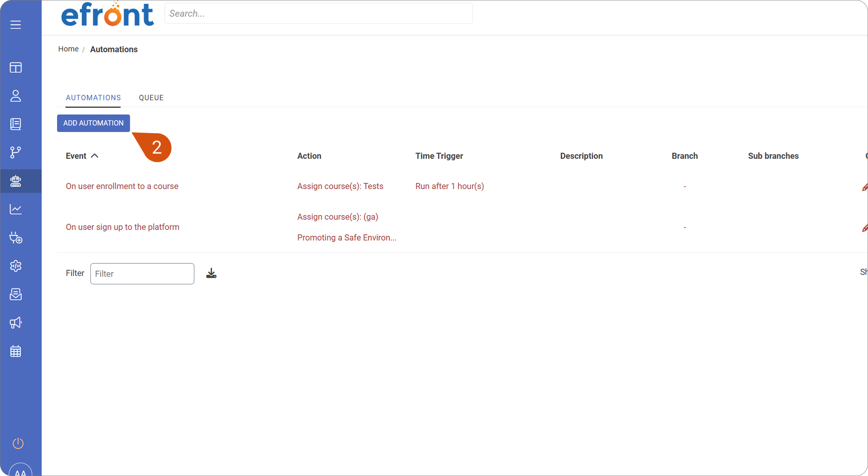Open the Announcements megaphone icon
The image size is (868, 476).
[15, 323]
